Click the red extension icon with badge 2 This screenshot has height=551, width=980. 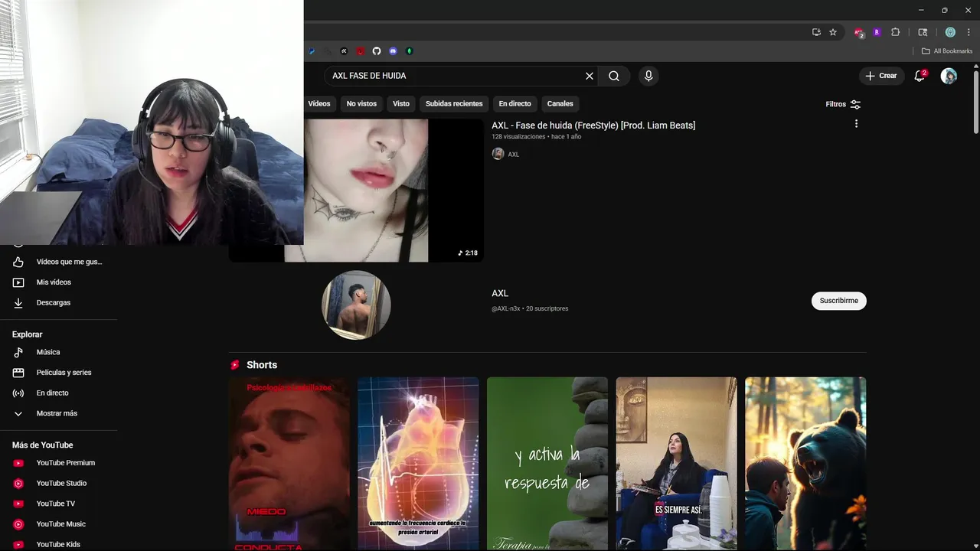click(859, 33)
